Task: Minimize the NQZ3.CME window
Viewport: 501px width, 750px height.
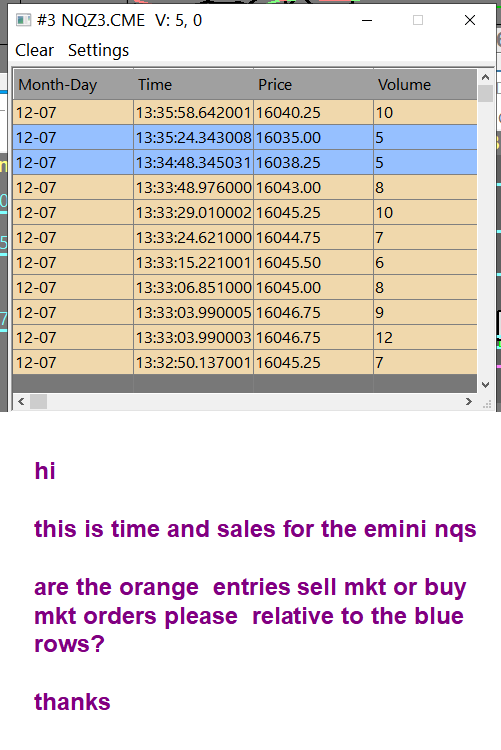Action: click(x=367, y=20)
